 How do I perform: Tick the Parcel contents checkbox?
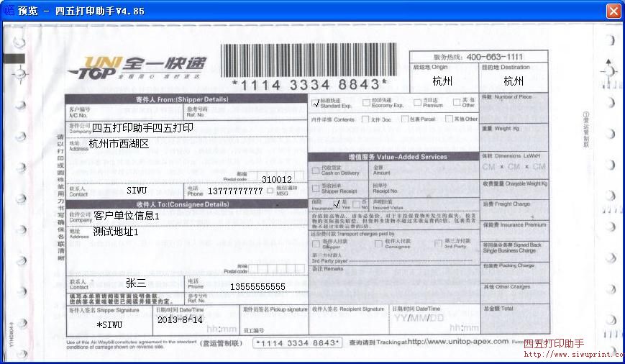(x=405, y=119)
